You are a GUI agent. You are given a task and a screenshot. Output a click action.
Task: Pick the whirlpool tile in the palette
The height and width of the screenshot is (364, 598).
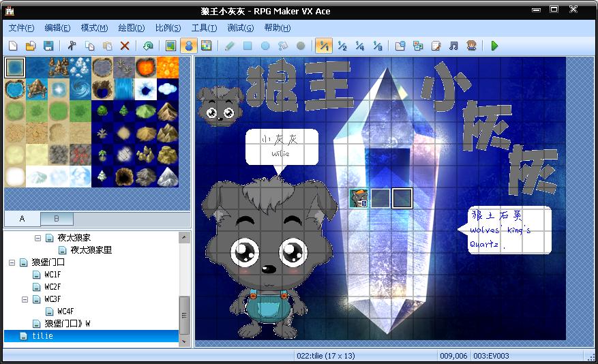(x=80, y=89)
